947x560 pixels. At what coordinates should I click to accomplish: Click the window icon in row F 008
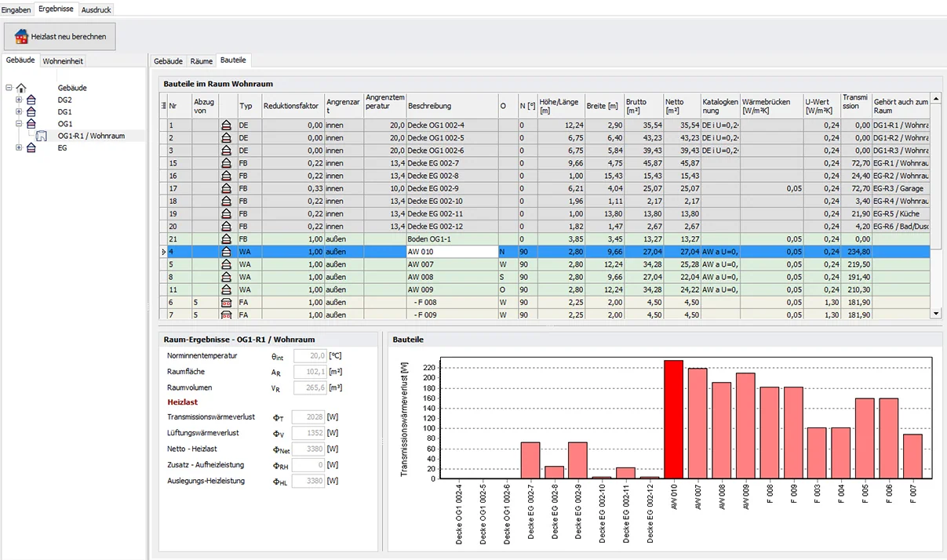tap(228, 302)
